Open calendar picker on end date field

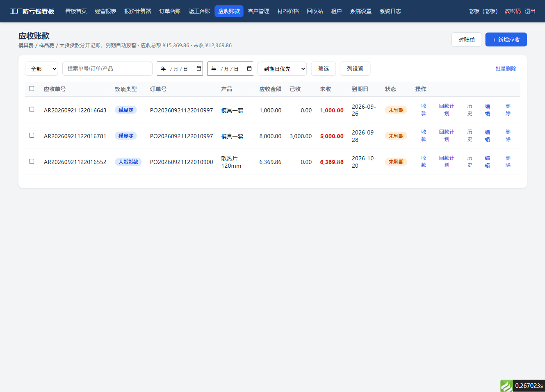click(249, 68)
